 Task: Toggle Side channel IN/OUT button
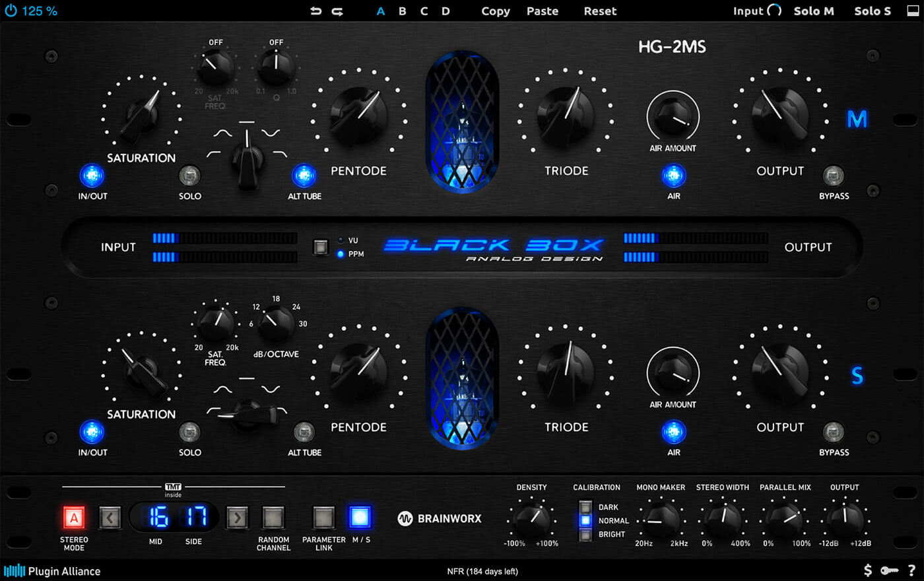coord(92,432)
